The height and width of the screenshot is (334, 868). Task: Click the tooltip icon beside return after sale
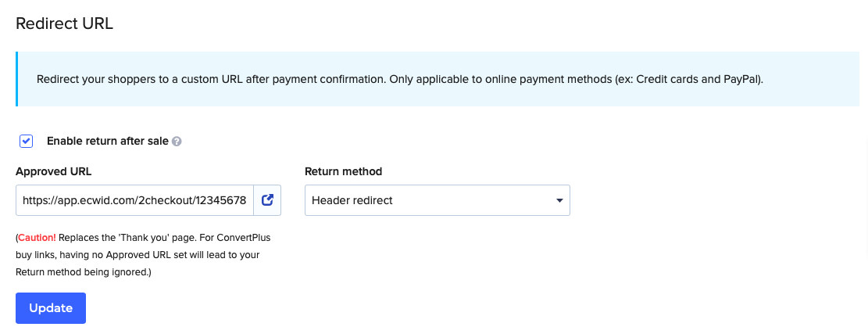click(177, 142)
